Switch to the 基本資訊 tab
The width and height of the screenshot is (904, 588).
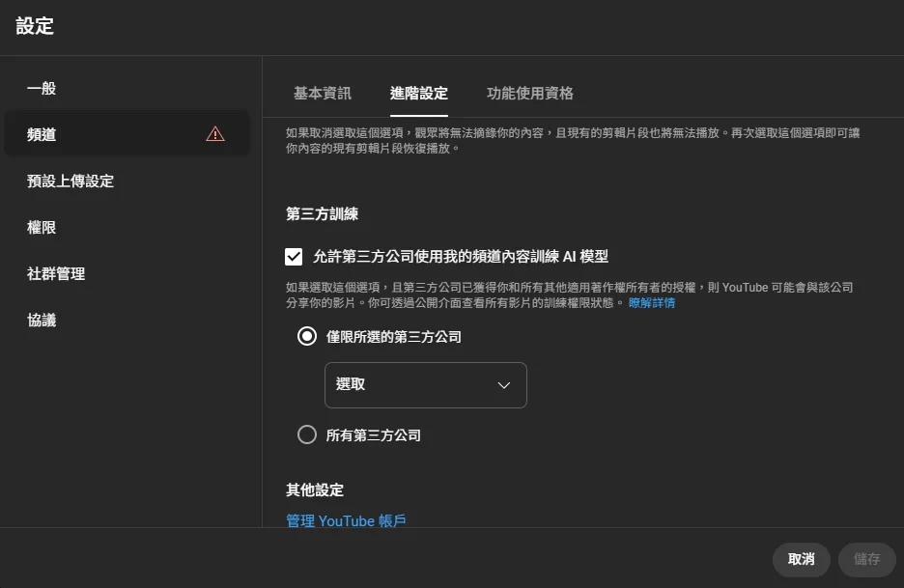click(x=323, y=94)
